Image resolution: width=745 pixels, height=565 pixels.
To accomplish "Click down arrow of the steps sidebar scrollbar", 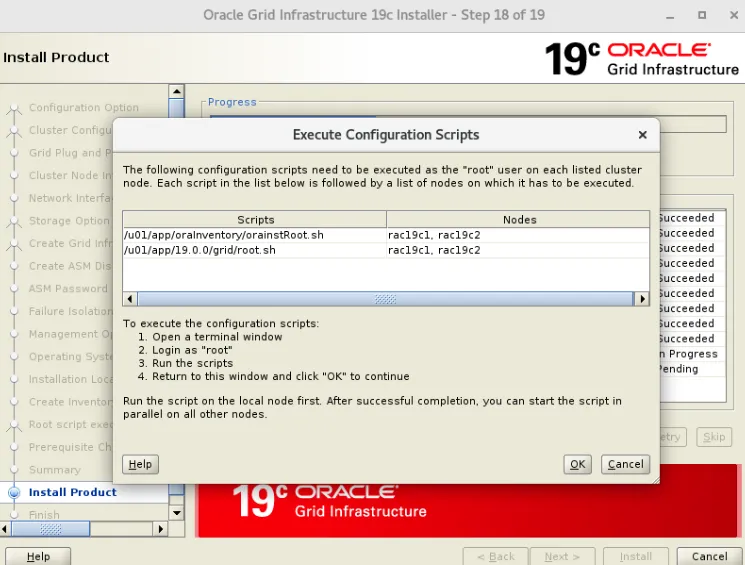I will 176,513.
